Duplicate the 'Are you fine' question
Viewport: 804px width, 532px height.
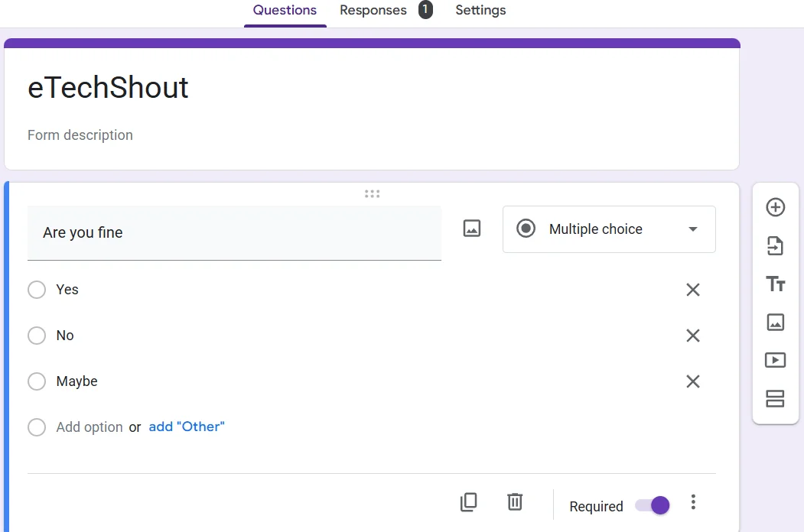tap(468, 502)
